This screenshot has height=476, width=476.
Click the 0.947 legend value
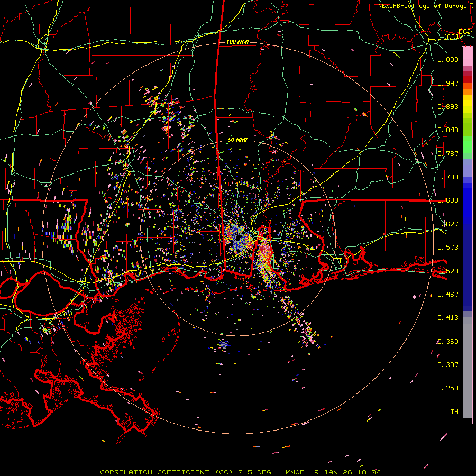[x=448, y=83]
